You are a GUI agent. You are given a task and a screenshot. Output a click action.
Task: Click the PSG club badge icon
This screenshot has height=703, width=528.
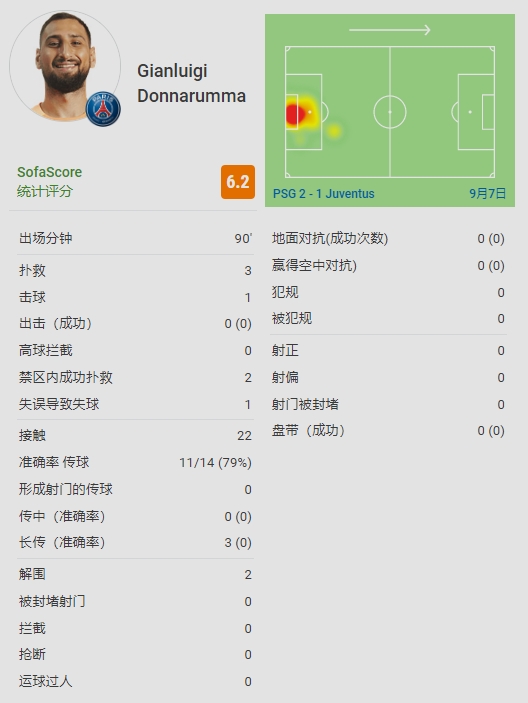click(103, 109)
